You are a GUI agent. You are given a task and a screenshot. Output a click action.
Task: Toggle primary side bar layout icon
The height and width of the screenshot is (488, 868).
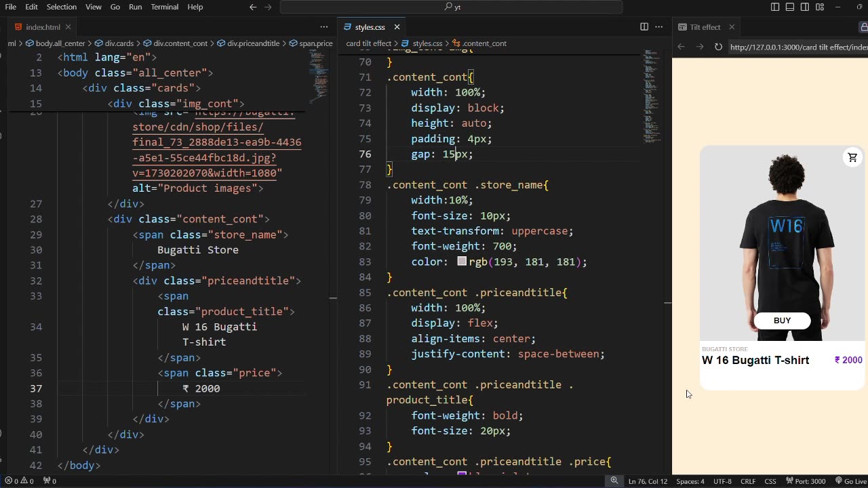coord(775,7)
